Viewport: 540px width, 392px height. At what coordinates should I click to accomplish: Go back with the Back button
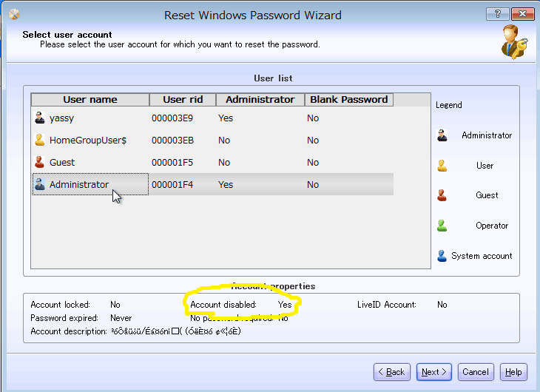(x=392, y=372)
